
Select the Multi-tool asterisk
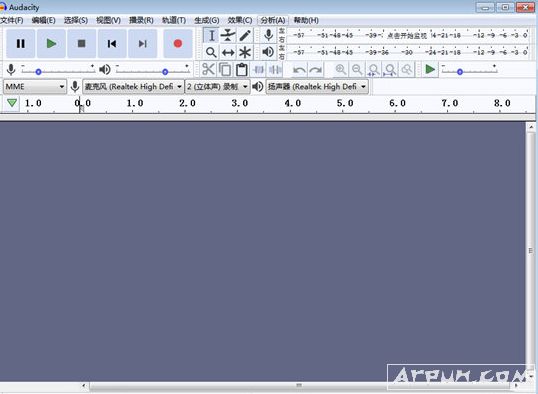[245, 53]
